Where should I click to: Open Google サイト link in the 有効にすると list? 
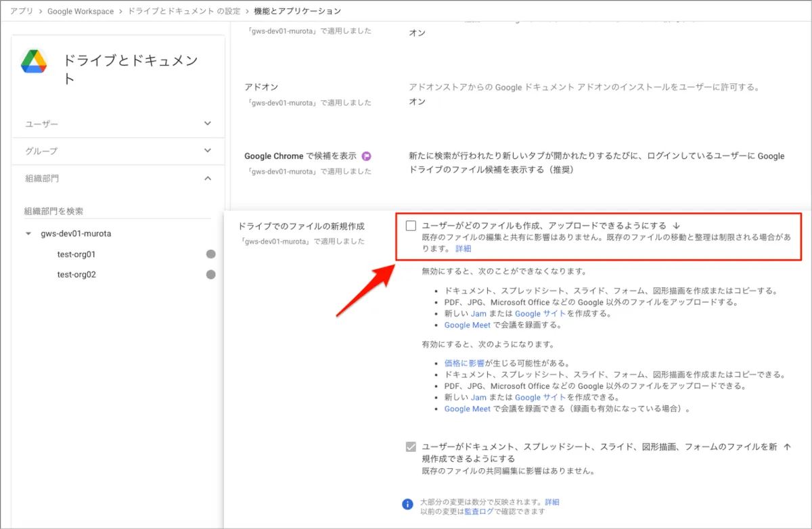[x=541, y=398]
